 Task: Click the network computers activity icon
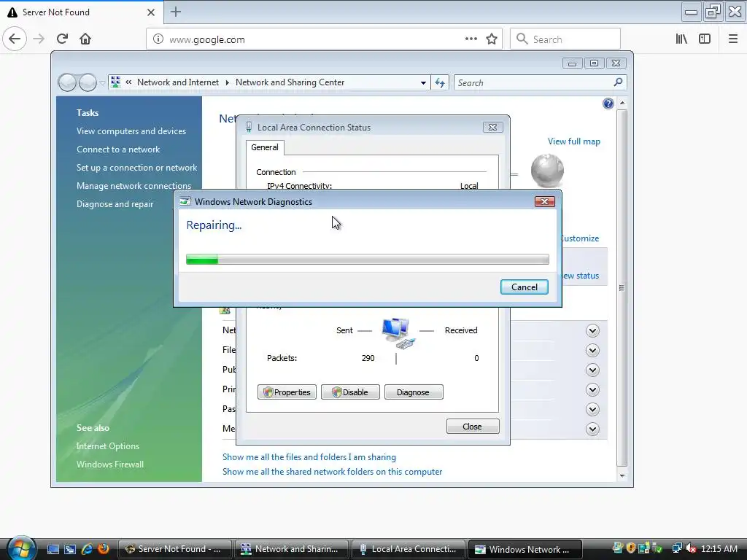coord(398,333)
